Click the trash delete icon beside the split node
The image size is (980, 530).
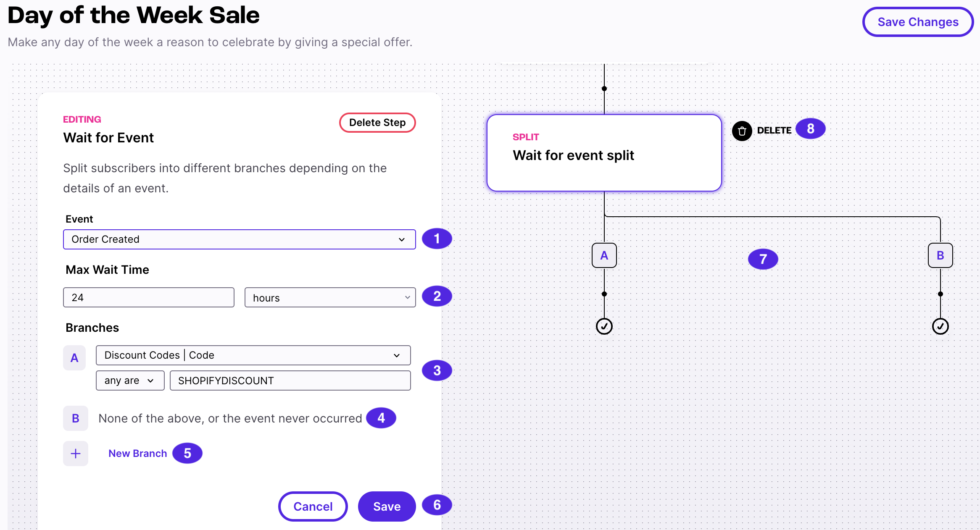click(742, 131)
